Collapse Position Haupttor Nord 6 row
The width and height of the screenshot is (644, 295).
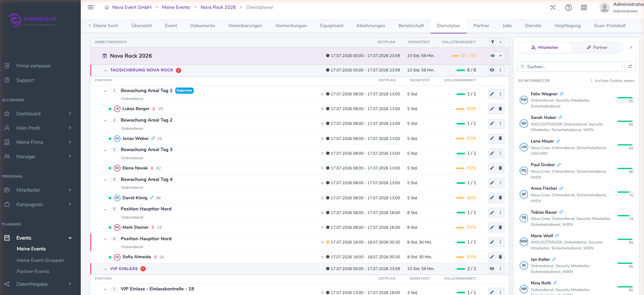click(x=105, y=239)
